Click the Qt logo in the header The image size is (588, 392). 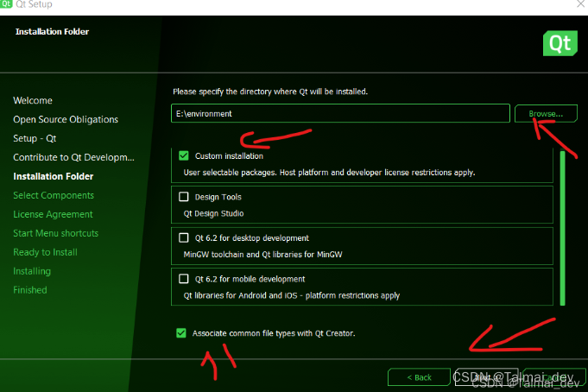tap(560, 43)
